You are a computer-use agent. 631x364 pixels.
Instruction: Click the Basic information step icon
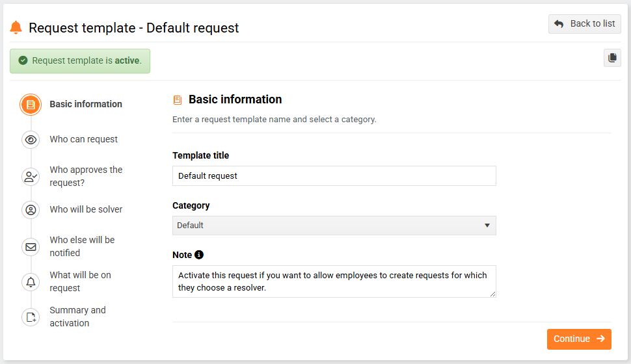(x=31, y=104)
